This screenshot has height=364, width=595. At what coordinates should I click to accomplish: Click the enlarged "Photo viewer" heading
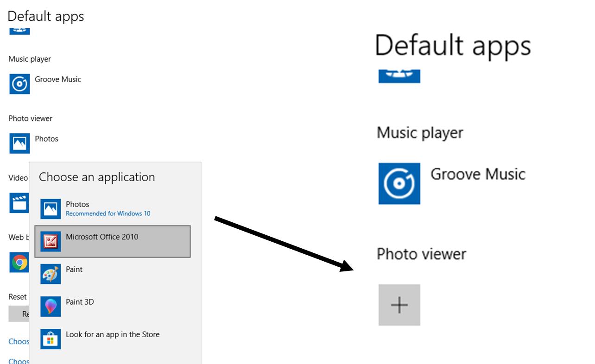[x=421, y=254]
